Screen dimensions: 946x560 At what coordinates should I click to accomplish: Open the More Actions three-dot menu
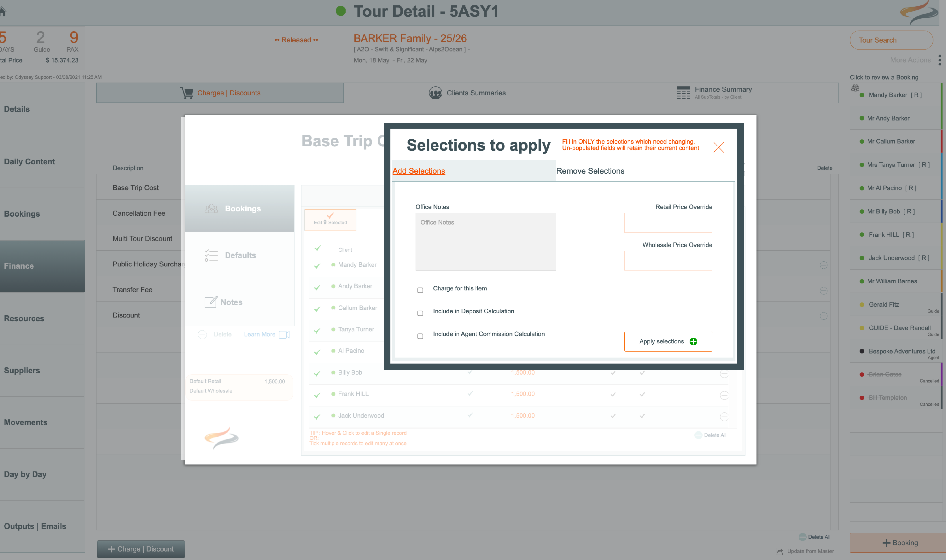tap(939, 60)
